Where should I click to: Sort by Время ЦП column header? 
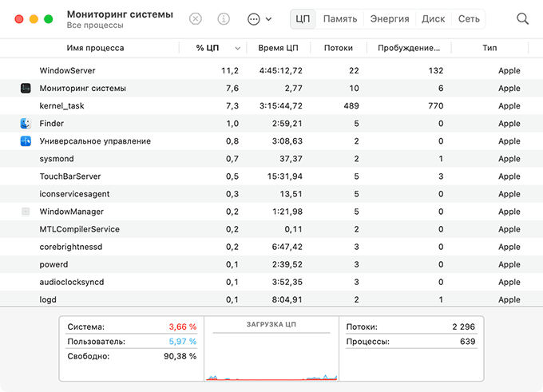(278, 48)
